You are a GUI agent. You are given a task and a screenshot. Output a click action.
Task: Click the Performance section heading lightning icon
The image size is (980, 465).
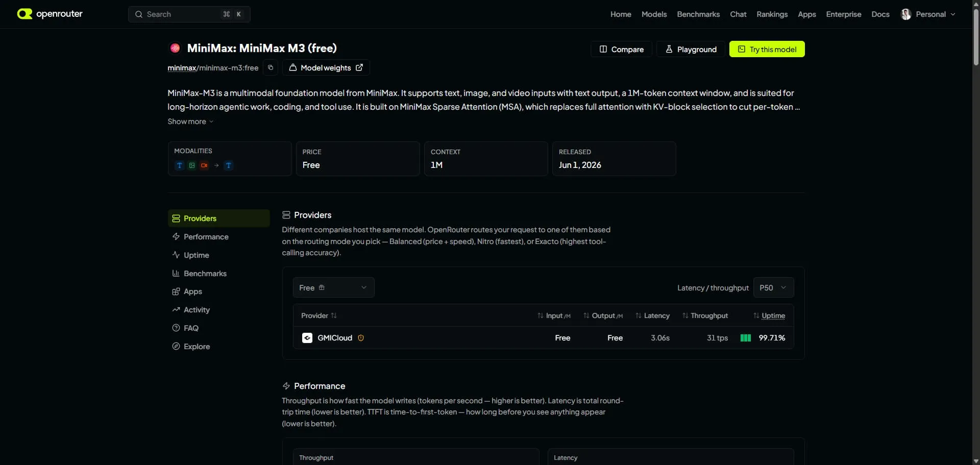coord(286,386)
